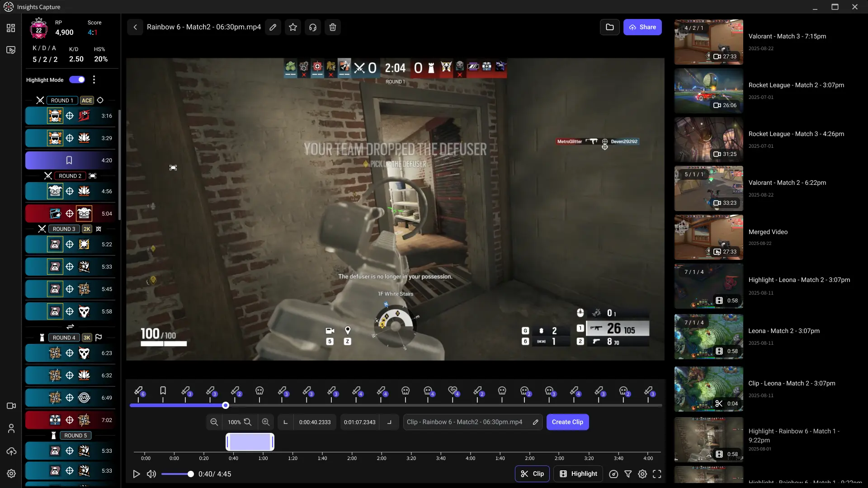The height and width of the screenshot is (488, 868).
Task: Click the Insights Capture app logo
Action: [9, 7]
